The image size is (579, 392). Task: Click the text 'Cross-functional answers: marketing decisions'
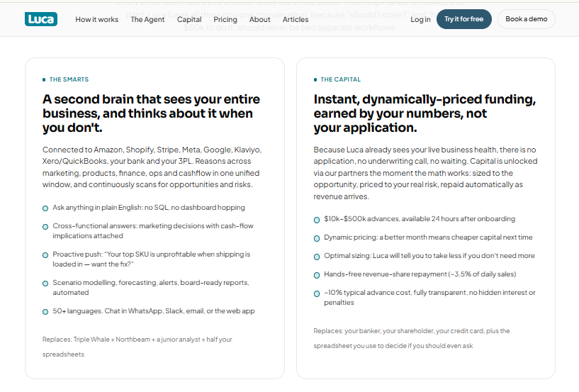153,230
